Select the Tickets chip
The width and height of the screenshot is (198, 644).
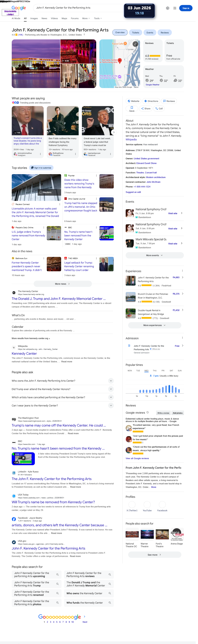click(x=136, y=32)
